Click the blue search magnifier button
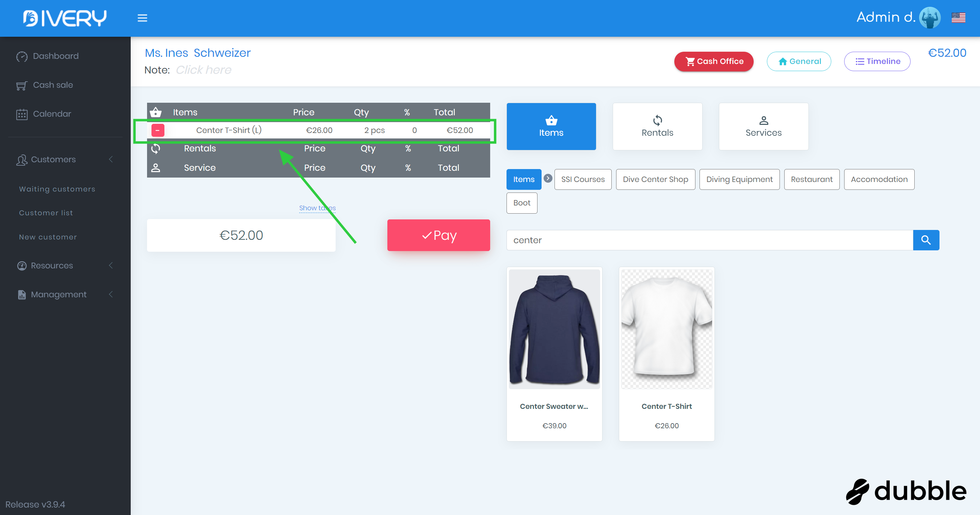 (x=926, y=240)
